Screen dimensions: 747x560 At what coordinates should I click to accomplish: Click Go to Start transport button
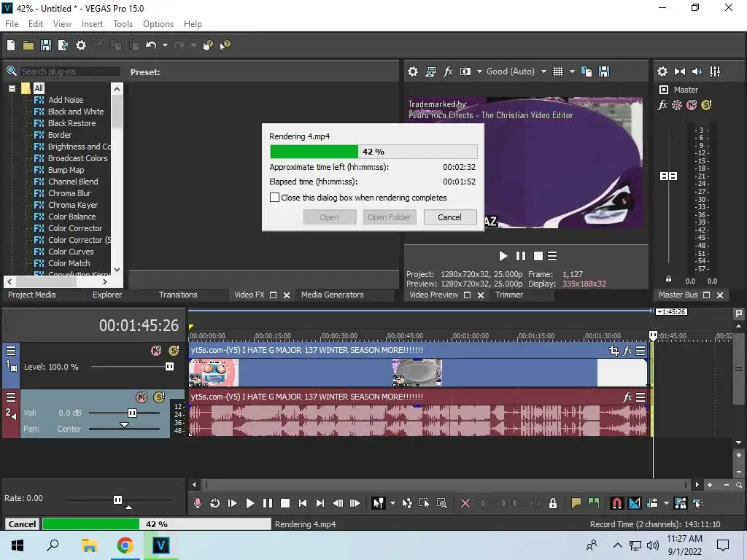tap(303, 503)
